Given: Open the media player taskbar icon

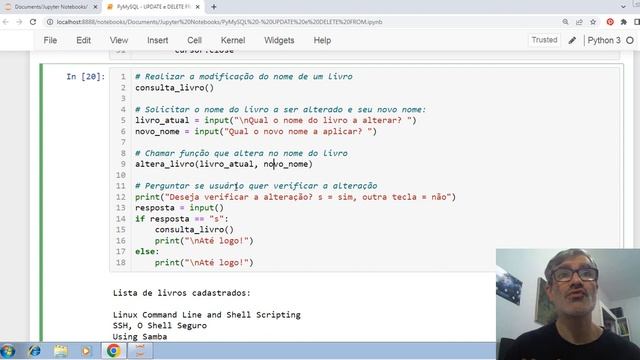Looking at the screenshot, I should point(86,351).
